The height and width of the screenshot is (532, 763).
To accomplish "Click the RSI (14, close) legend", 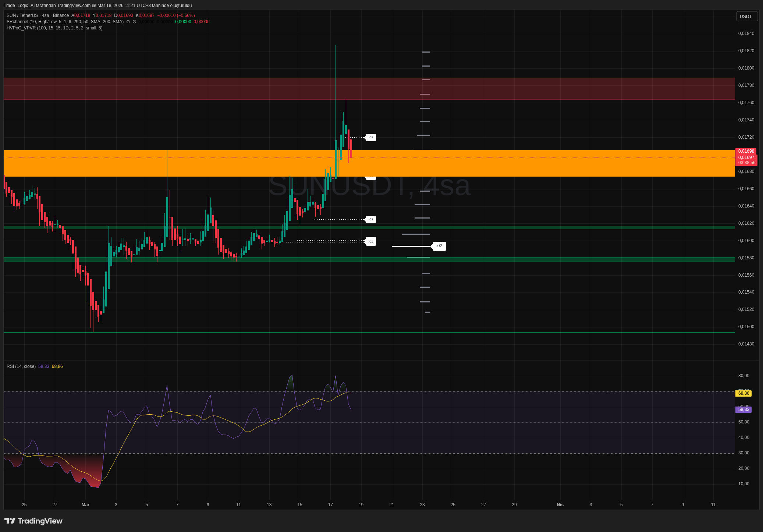I will 21,366.
